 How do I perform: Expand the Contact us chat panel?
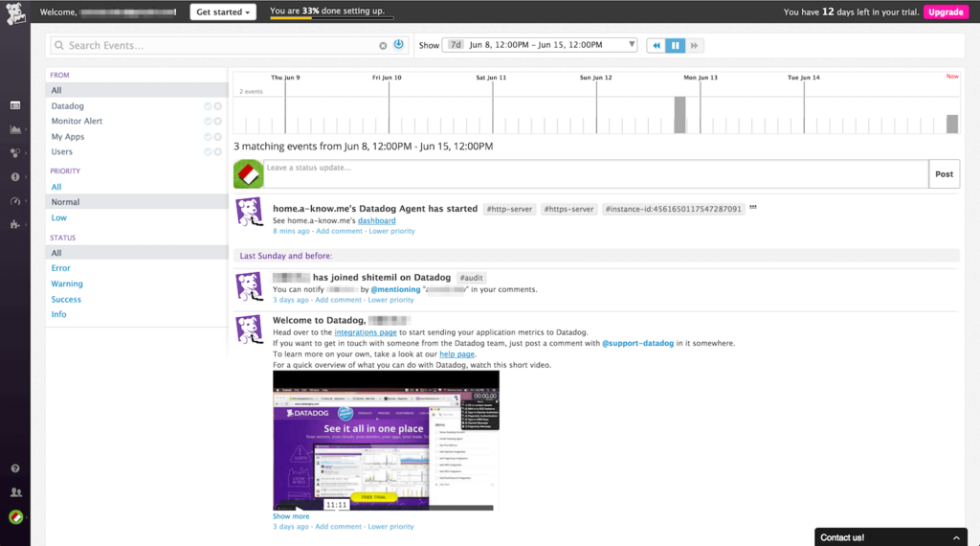(x=891, y=537)
